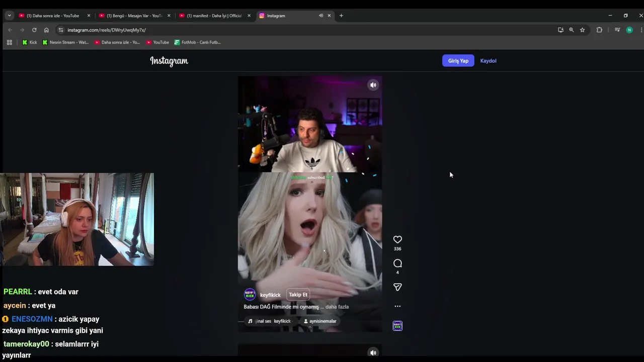Open the media controls icon
Image resolution: width=644 pixels, height=362 pixels.
(617, 30)
